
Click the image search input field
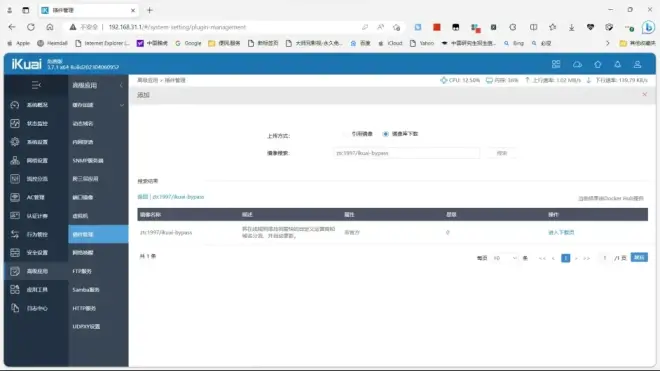406,153
